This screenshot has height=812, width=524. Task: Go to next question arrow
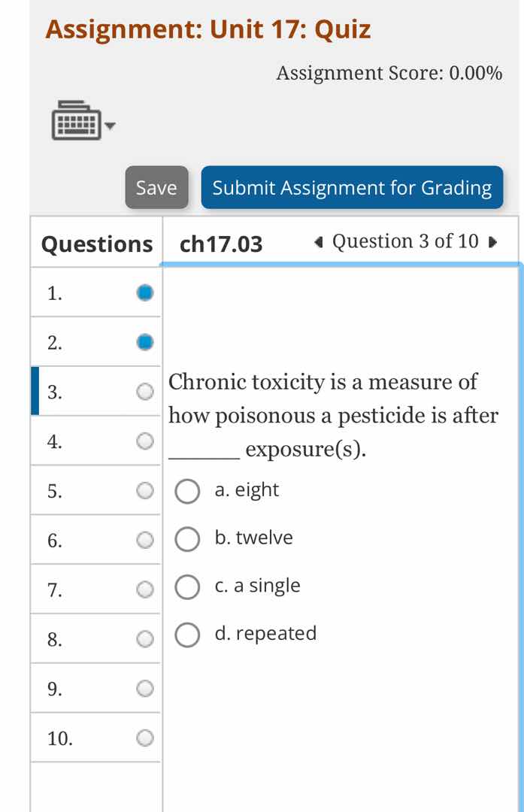492,242
